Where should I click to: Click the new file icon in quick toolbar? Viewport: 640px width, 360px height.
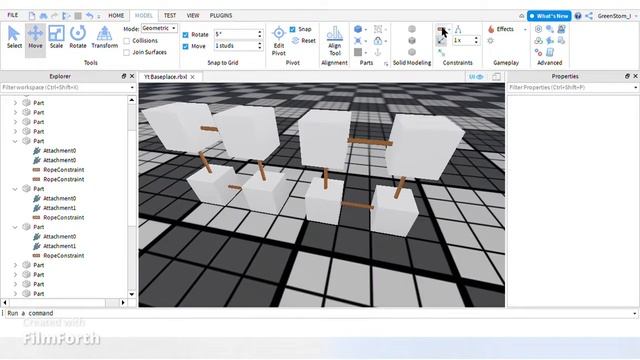(x=32, y=16)
